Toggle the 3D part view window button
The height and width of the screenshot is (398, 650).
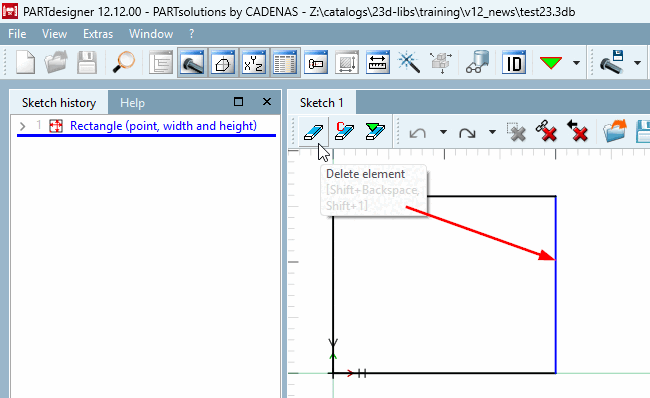[192, 63]
